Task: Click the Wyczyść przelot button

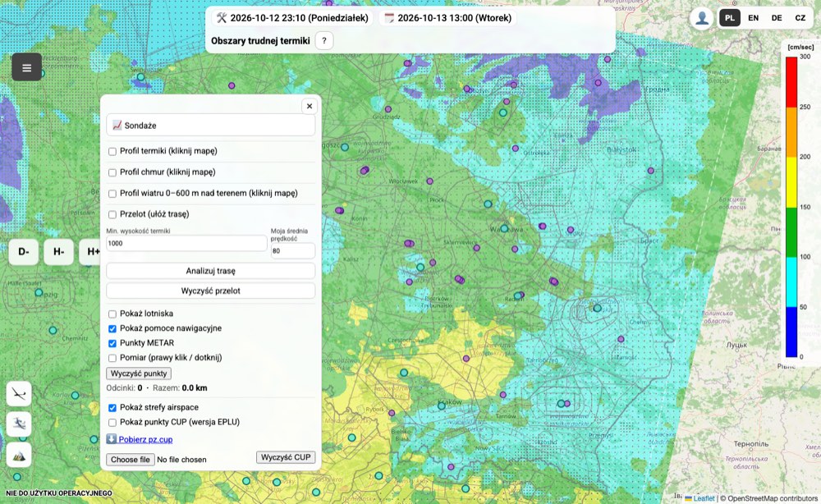Action: click(210, 291)
